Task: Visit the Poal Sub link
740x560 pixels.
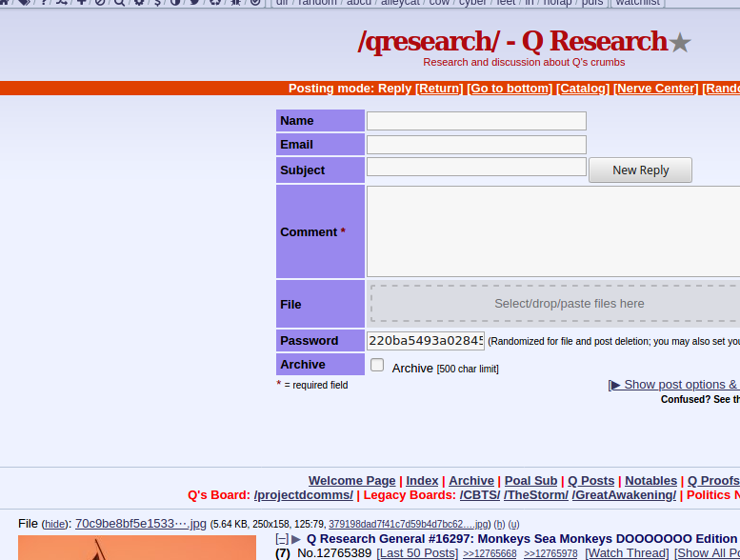Action: click(x=530, y=480)
